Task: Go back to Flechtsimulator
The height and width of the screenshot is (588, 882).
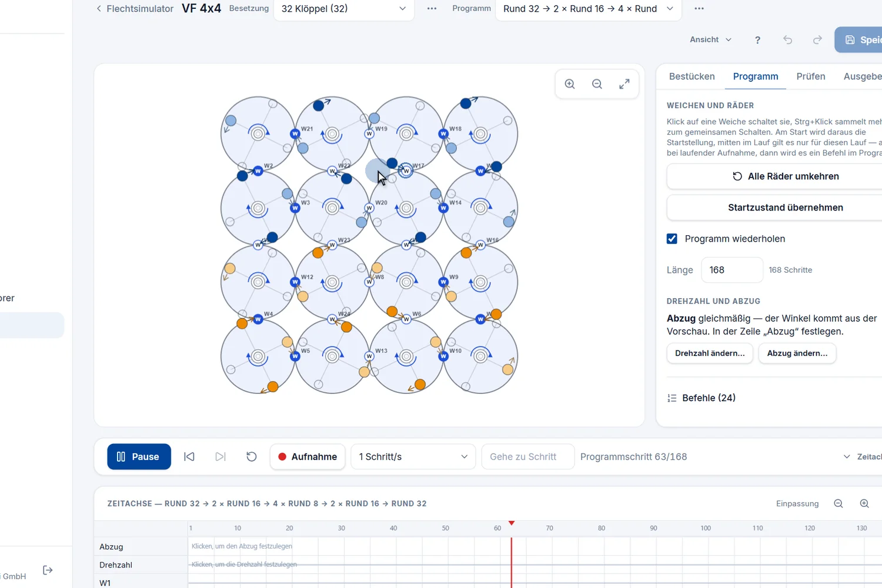Action: [x=135, y=9]
